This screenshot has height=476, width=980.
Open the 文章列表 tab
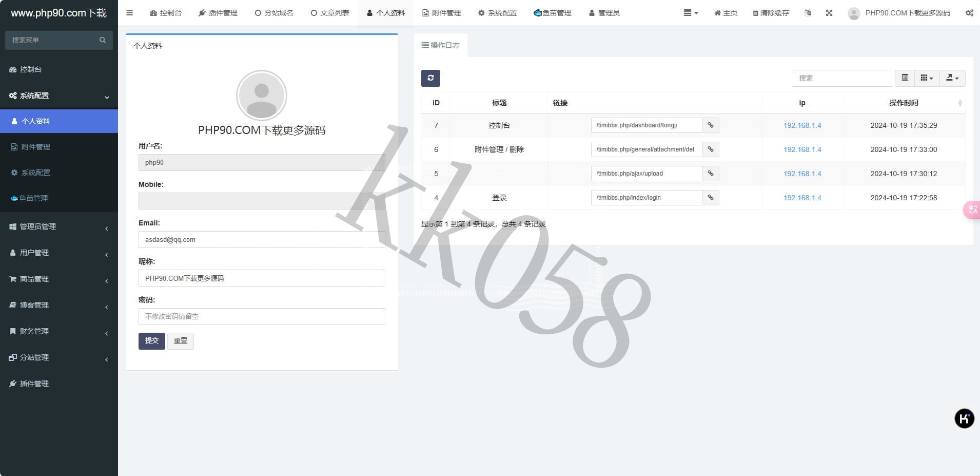click(x=330, y=13)
